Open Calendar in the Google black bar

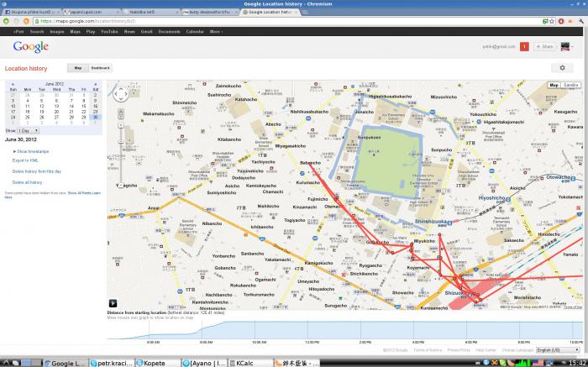coord(195,31)
